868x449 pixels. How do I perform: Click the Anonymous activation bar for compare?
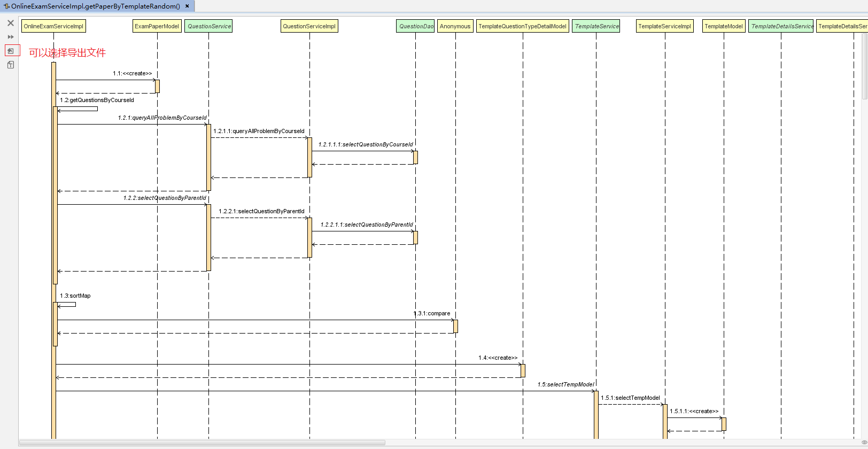coord(455,327)
